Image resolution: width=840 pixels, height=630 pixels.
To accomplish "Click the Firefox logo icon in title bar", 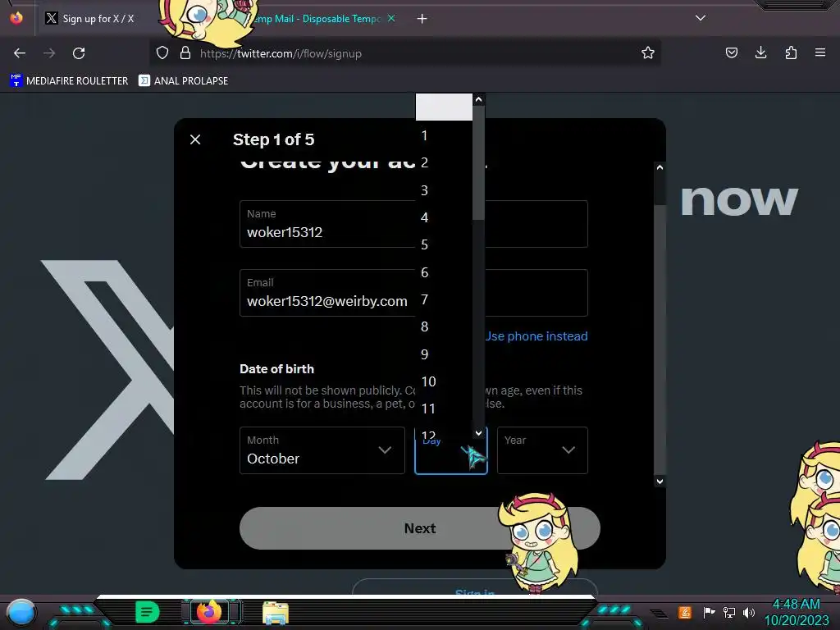I will click(x=16, y=18).
